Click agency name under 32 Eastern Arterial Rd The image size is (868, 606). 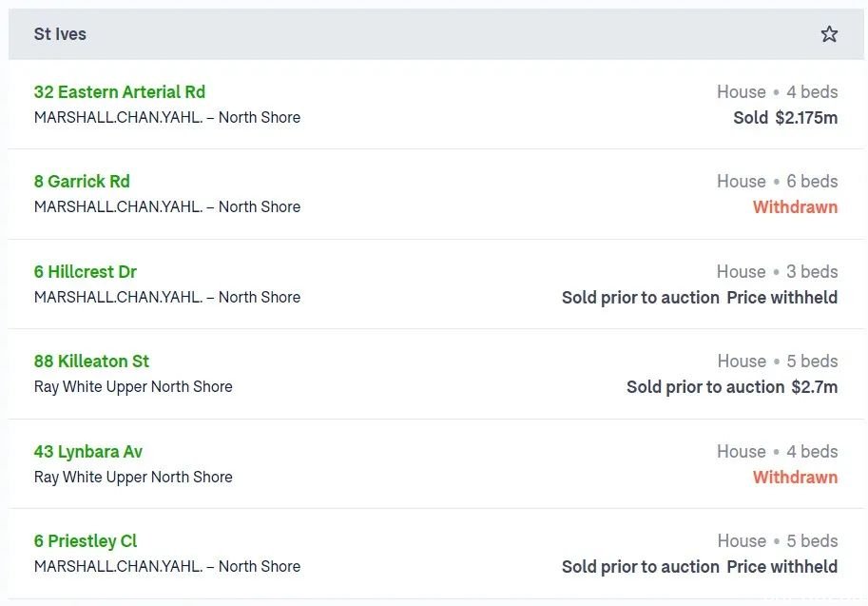point(167,117)
